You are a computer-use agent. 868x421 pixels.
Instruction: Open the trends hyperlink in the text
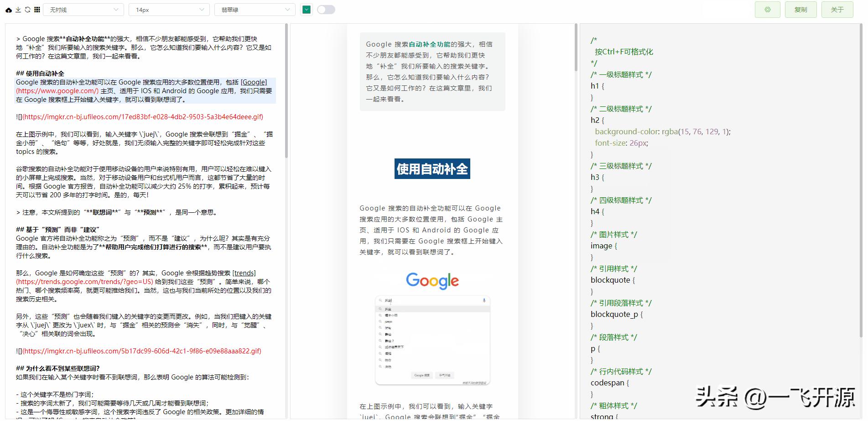point(244,273)
